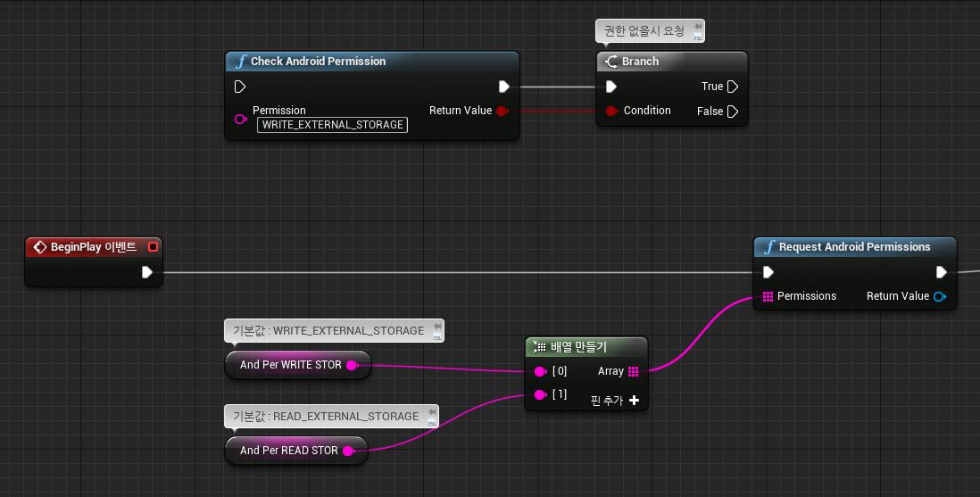Viewport: 980px width, 497px height.
Task: Click the Array output pin on 배열 만들기
Action: coord(633,371)
